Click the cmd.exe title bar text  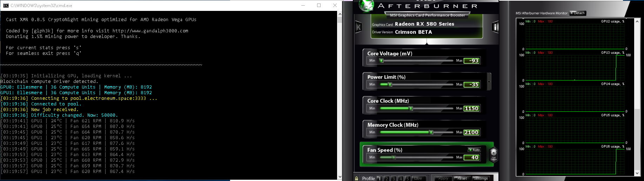[41, 5]
